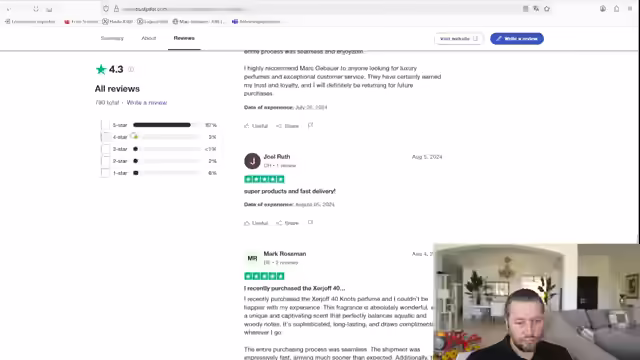The height and width of the screenshot is (360, 640).
Task: Click the 'Aug 5, 2024' review date
Action: coord(427,157)
